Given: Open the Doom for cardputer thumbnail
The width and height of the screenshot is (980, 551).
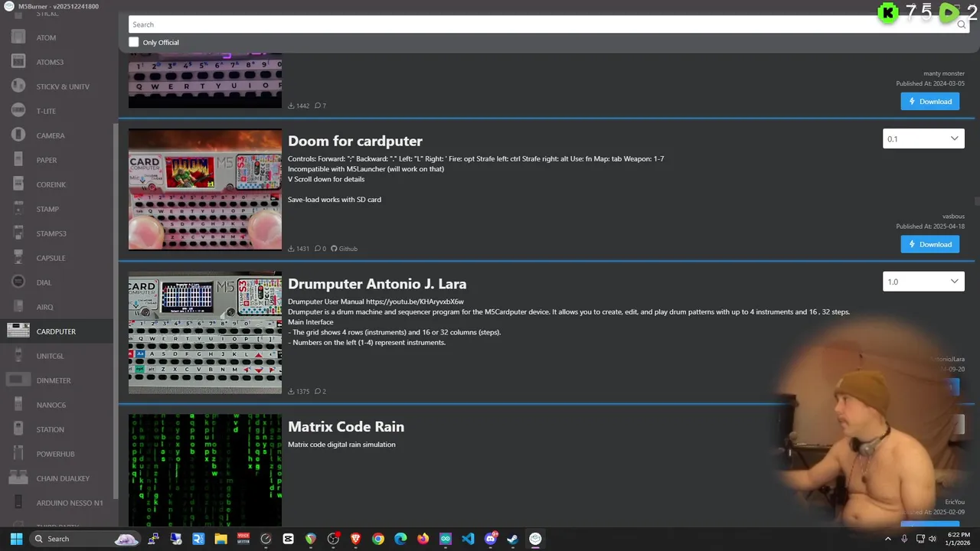Looking at the screenshot, I should [205, 189].
